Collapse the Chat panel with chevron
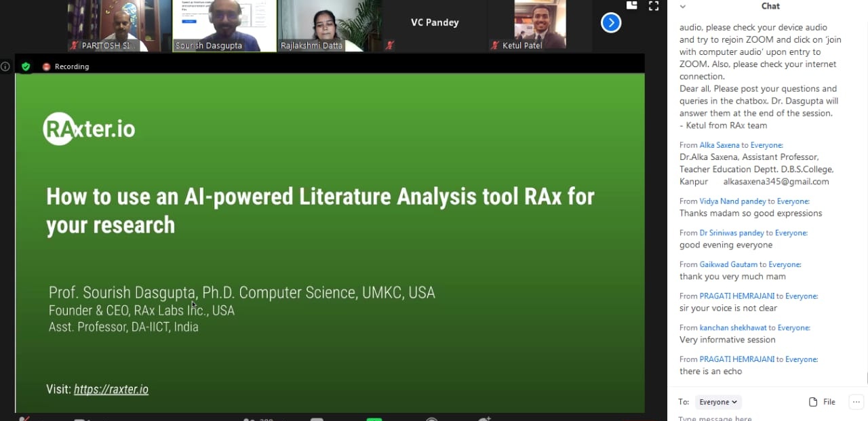 coord(683,6)
